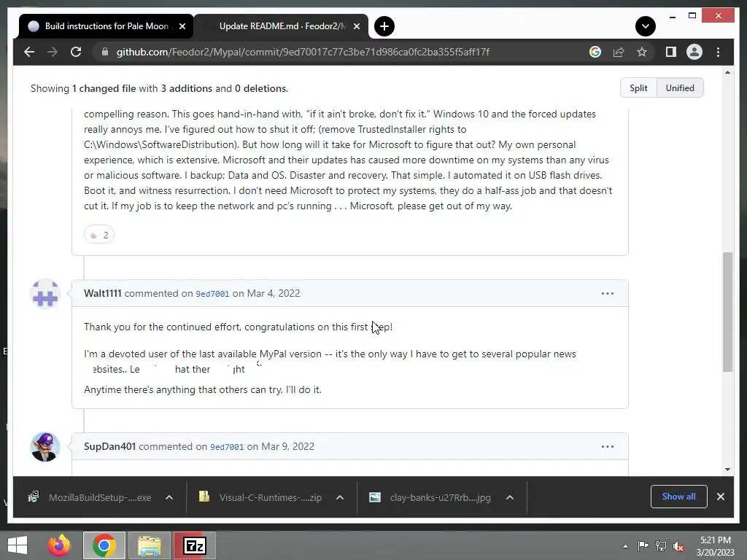Open commit link in SupDan401 comment header
This screenshot has width=747, height=560.
point(227,447)
